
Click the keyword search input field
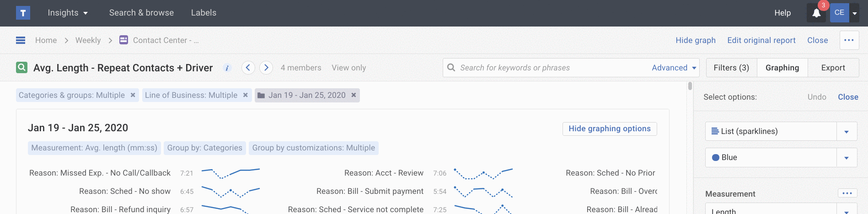[549, 68]
